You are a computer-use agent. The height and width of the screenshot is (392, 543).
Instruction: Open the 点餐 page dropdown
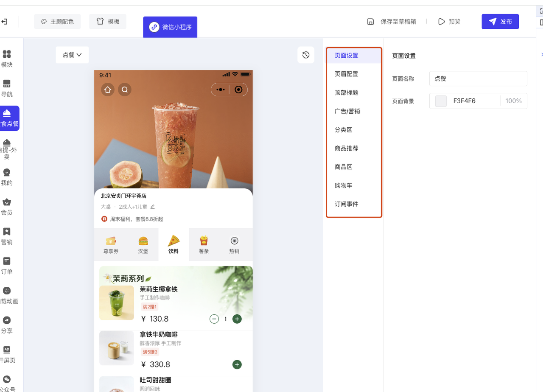pyautogui.click(x=72, y=55)
